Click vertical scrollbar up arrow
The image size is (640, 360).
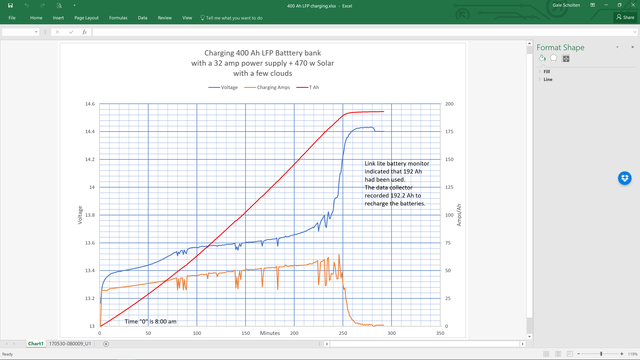(529, 43)
